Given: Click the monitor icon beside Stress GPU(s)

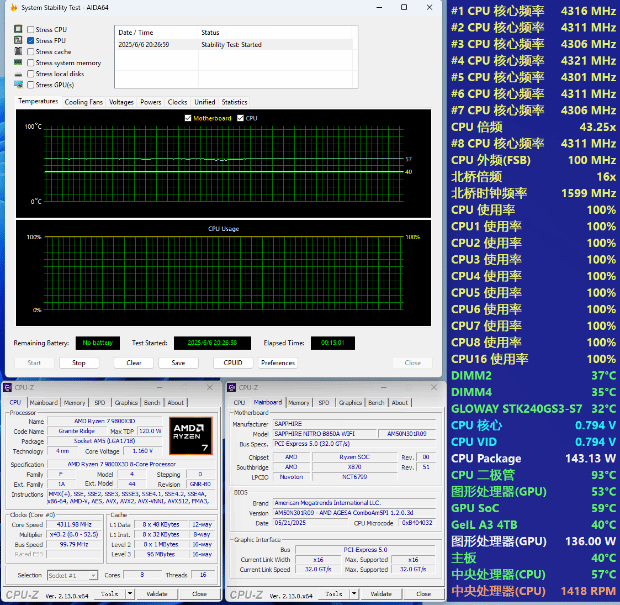Looking at the screenshot, I should 18,85.
